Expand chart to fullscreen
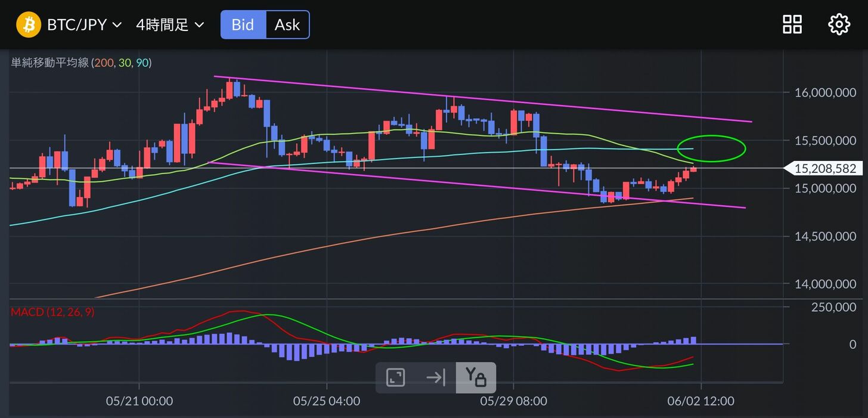The image size is (868, 418). click(x=395, y=377)
